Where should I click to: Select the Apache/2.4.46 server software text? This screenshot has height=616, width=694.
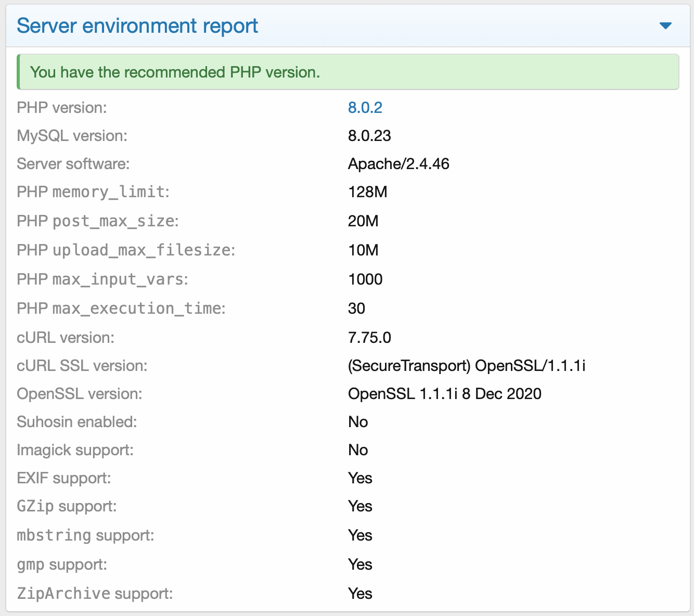point(399,163)
